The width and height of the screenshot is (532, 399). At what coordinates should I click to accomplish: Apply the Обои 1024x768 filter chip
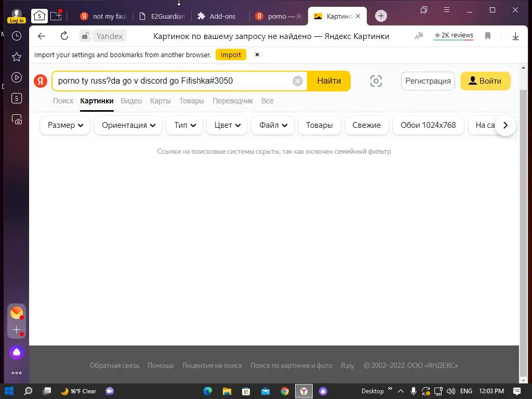click(x=428, y=125)
